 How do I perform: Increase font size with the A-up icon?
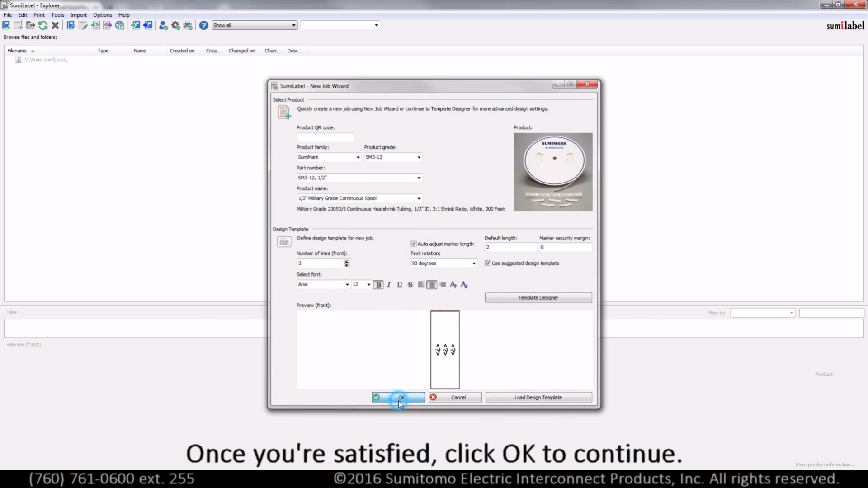(x=453, y=285)
